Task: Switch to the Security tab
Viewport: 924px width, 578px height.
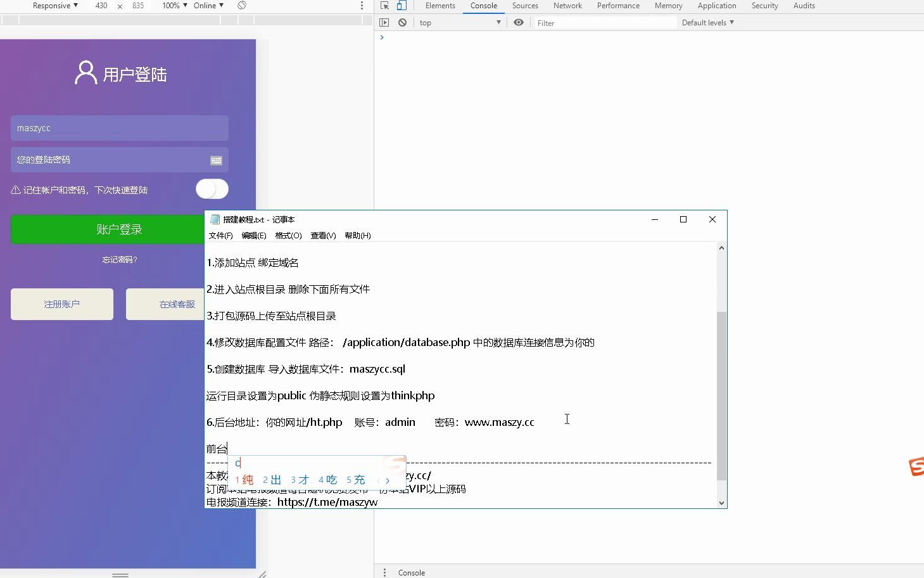Action: (x=764, y=6)
